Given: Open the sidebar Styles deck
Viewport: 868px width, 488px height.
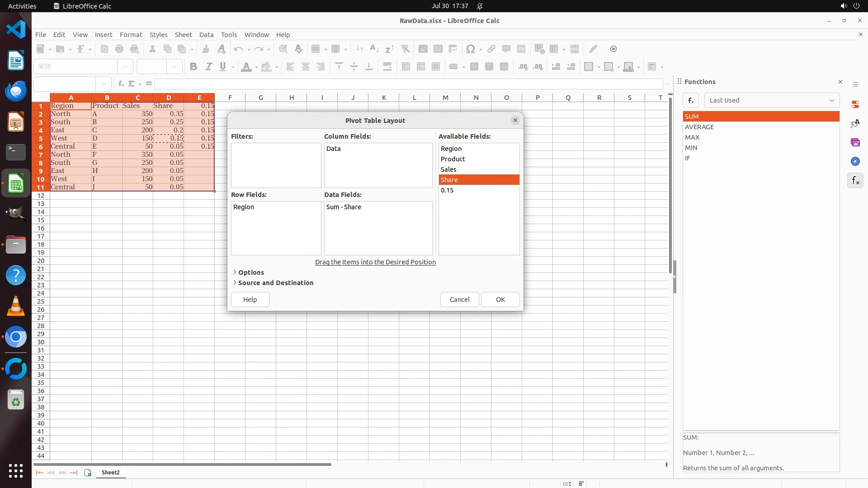Looking at the screenshot, I should (x=855, y=123).
